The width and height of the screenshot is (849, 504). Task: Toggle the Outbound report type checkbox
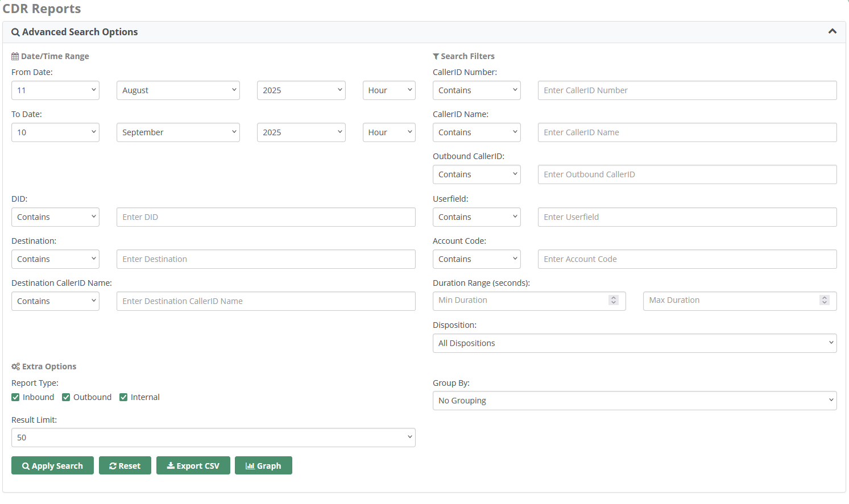pos(67,397)
